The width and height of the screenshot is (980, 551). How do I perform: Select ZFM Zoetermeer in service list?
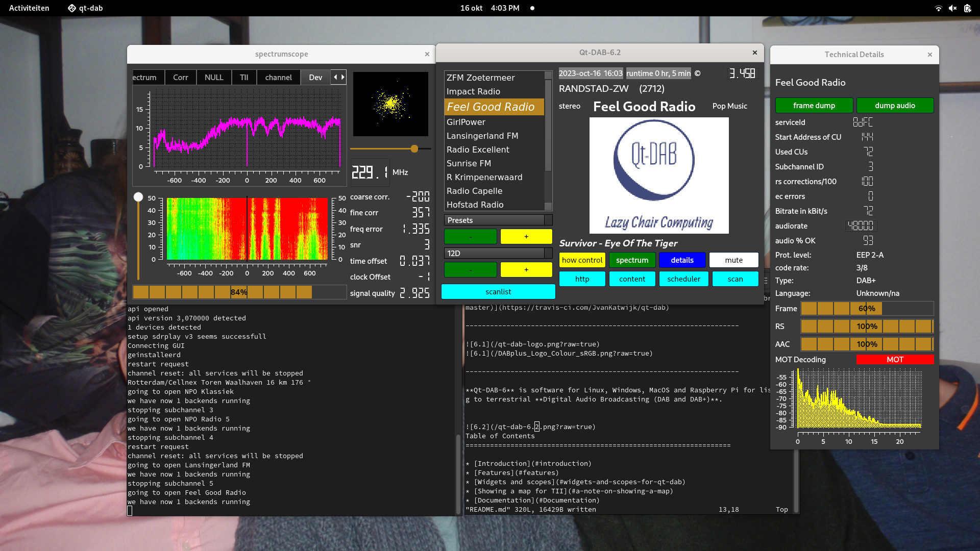click(x=494, y=78)
